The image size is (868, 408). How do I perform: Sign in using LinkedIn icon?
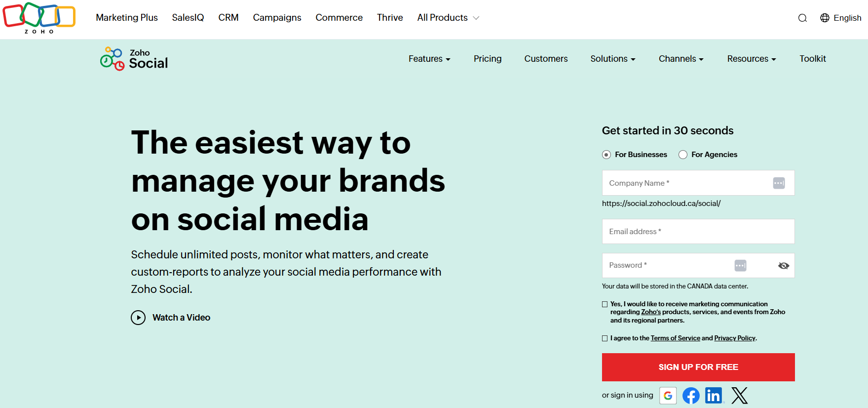point(714,395)
